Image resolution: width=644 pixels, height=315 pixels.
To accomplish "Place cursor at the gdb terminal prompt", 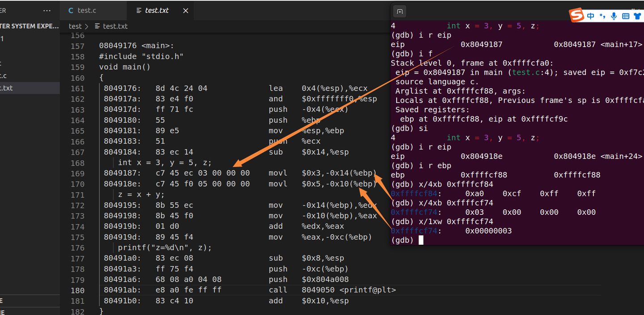I will pos(420,240).
